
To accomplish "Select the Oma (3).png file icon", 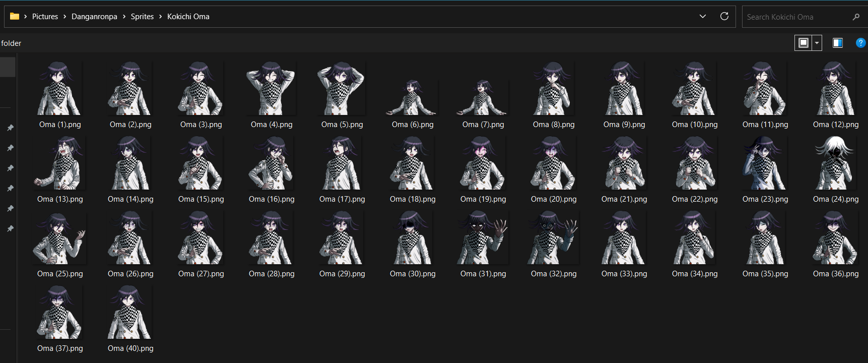I will tap(201, 88).
